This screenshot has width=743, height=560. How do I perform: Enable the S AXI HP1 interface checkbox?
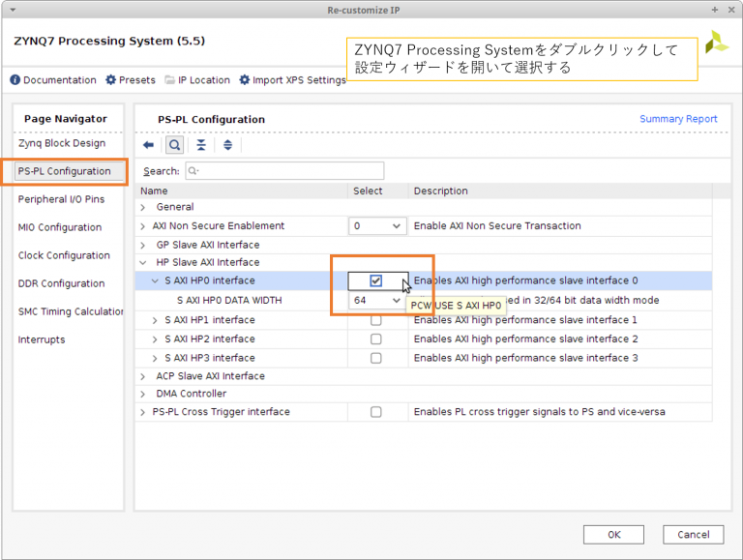[376, 320]
